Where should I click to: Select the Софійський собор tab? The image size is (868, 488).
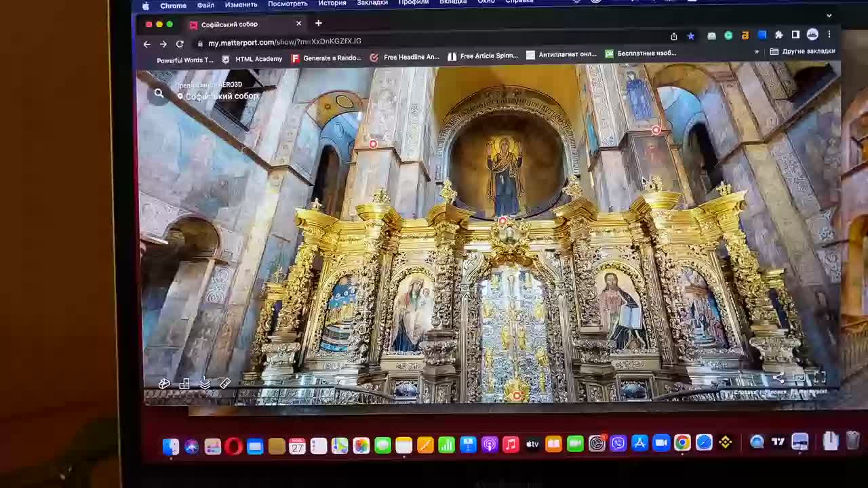point(245,24)
